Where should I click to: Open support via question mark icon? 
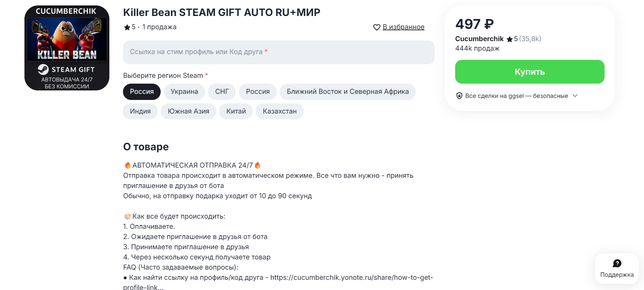[617, 263]
